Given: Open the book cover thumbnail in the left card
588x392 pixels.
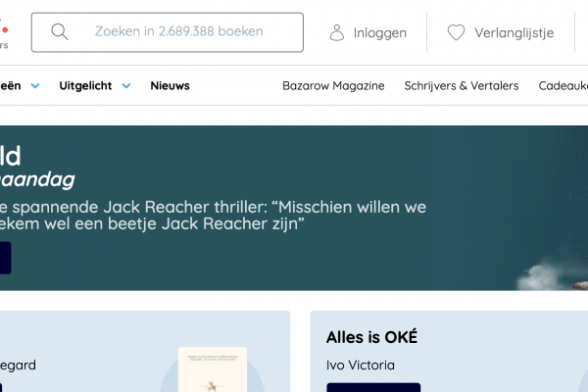Looking at the screenshot, I should click(x=213, y=369).
